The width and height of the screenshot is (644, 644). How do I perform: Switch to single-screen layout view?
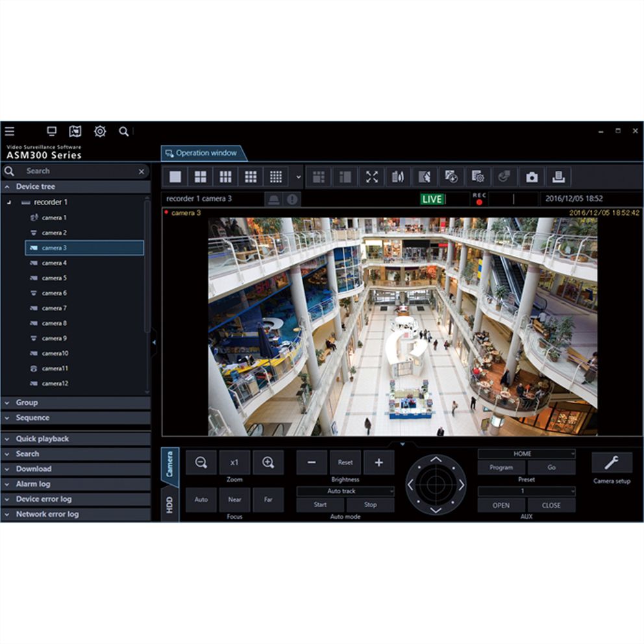point(175,177)
